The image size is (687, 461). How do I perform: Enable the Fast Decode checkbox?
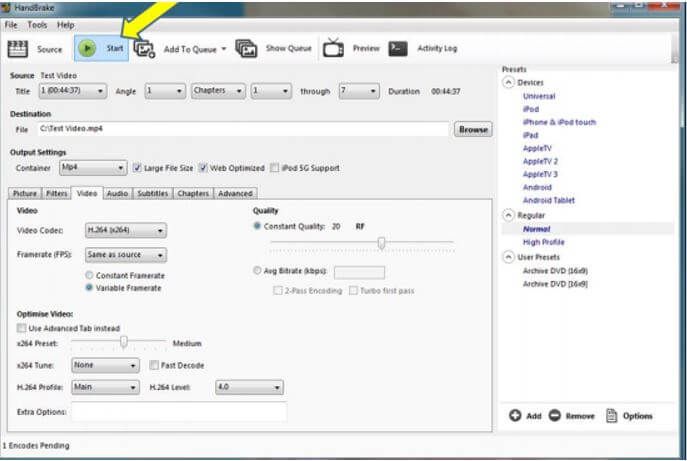(x=154, y=365)
